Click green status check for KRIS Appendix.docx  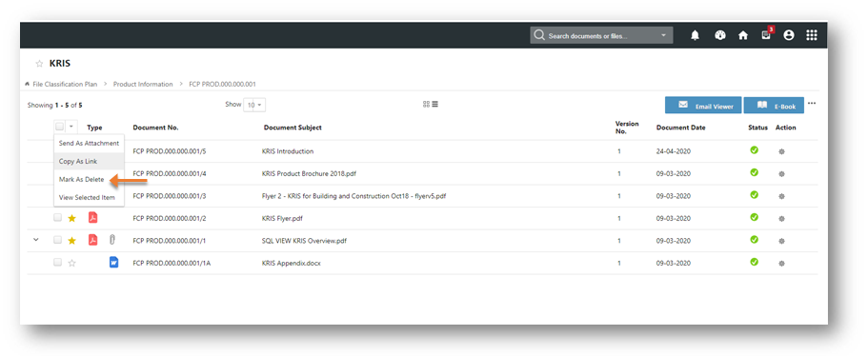tap(754, 262)
